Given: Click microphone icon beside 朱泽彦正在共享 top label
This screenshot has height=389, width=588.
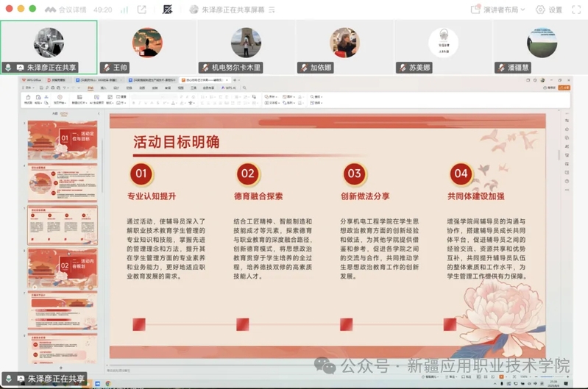Looking at the screenshot, I should tap(8, 67).
